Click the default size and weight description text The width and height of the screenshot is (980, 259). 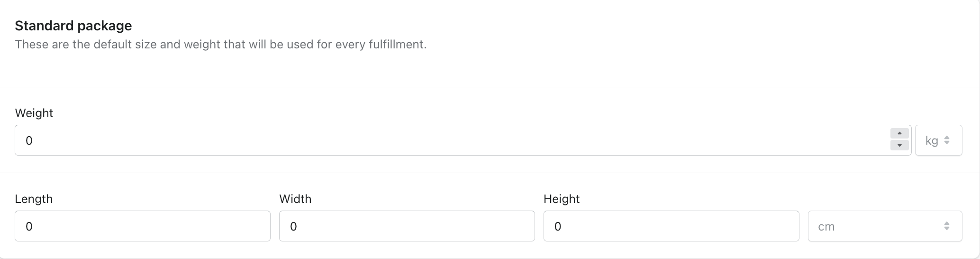click(x=221, y=45)
